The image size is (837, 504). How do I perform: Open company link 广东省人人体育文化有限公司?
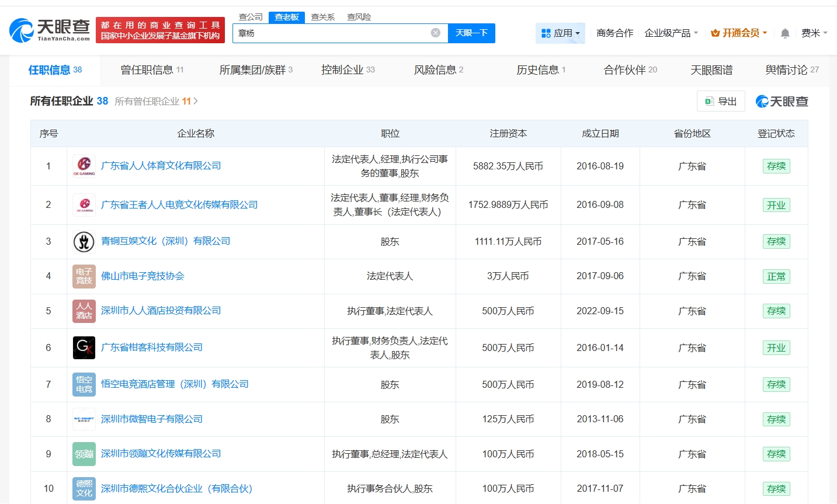point(161,166)
